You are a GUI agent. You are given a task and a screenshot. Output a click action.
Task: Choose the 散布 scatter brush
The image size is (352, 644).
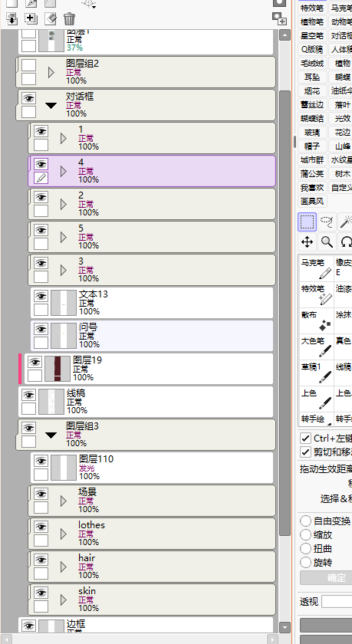pyautogui.click(x=316, y=320)
